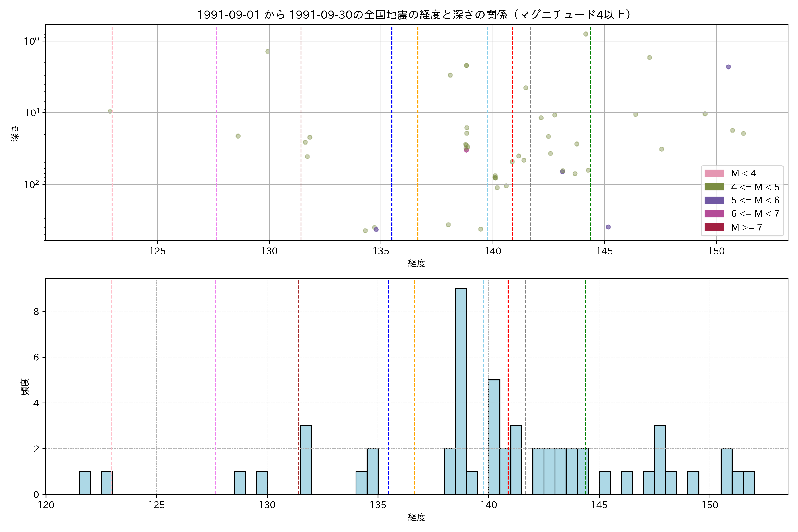798x532 pixels.
Task: Click the purple scatter point near longitude 150.5
Action: (728, 67)
